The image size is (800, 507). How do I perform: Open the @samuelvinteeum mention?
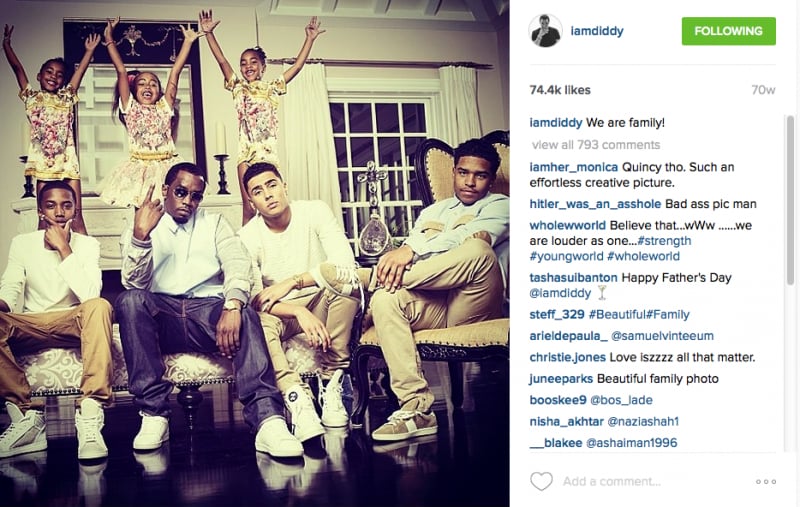click(662, 336)
